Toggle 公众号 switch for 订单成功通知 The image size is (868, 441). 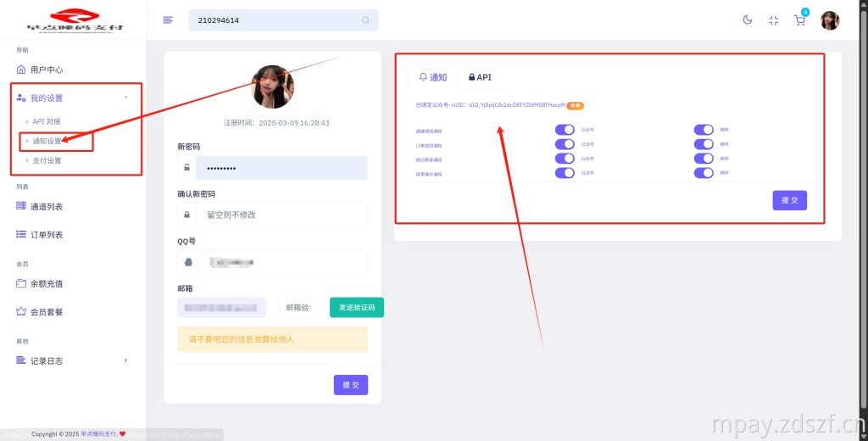pyautogui.click(x=565, y=144)
